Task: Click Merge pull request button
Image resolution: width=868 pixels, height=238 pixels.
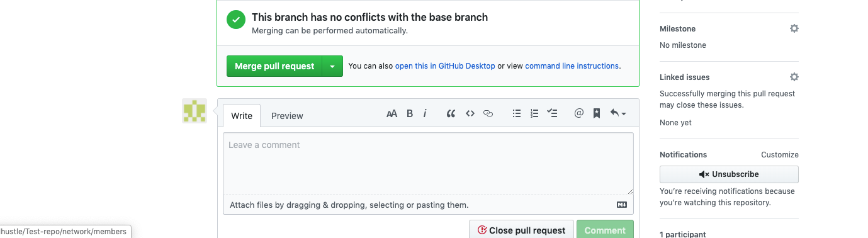Action: pos(274,66)
